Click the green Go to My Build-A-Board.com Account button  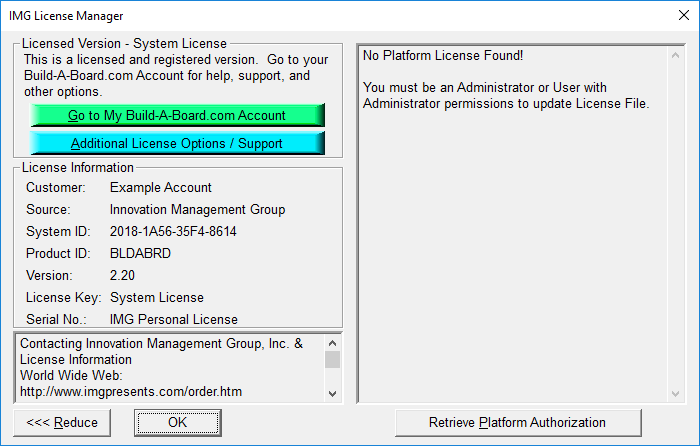[177, 115]
